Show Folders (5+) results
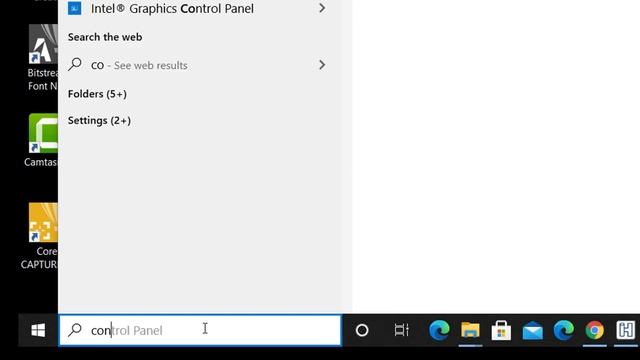 point(97,94)
